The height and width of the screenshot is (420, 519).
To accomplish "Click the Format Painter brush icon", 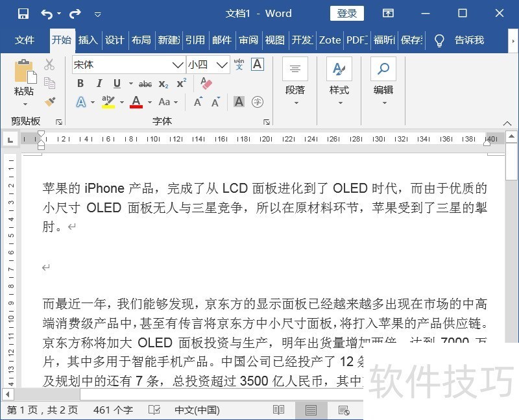I will coord(49,102).
